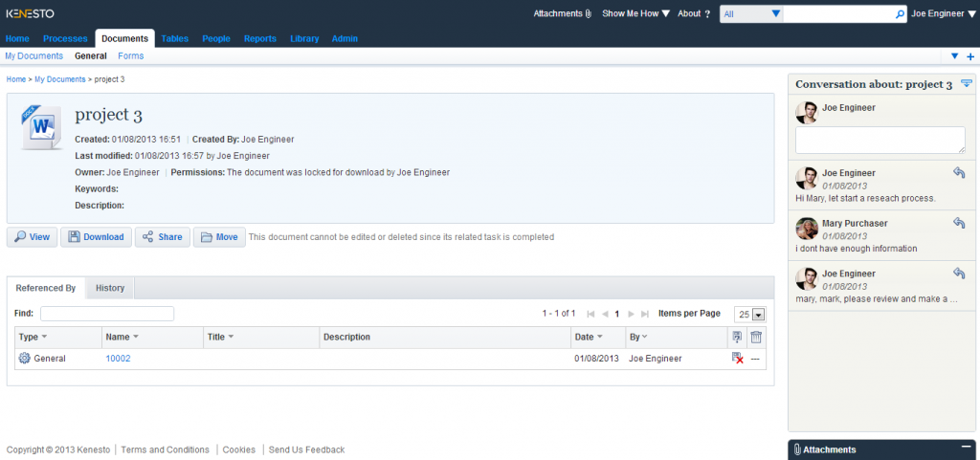
Task: Click Joe Engineer's avatar above the message box
Action: point(807,113)
